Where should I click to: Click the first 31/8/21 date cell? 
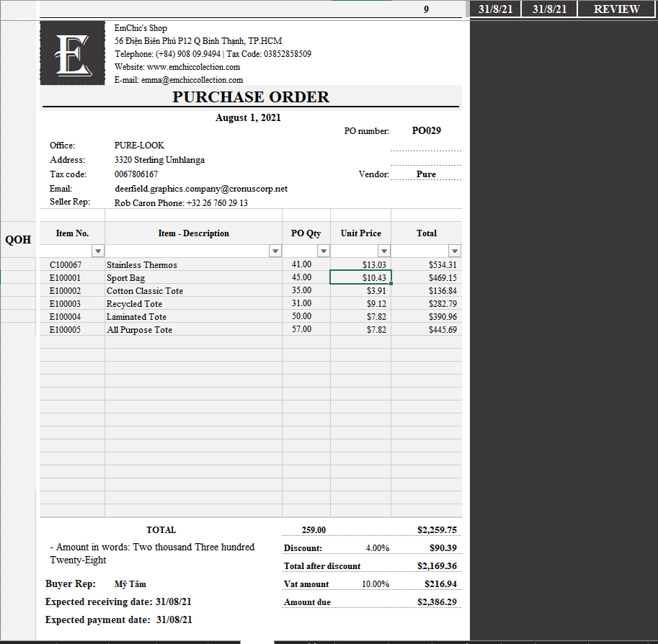point(496,9)
